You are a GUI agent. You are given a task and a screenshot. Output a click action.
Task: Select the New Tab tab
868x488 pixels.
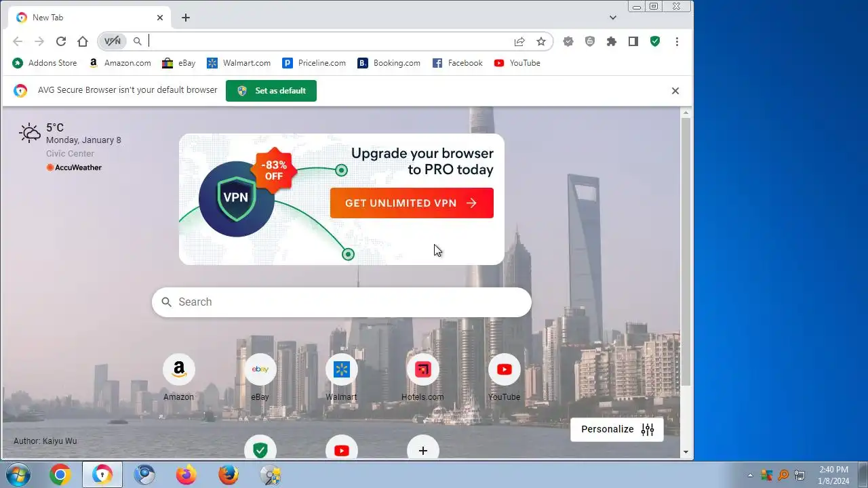pos(90,18)
